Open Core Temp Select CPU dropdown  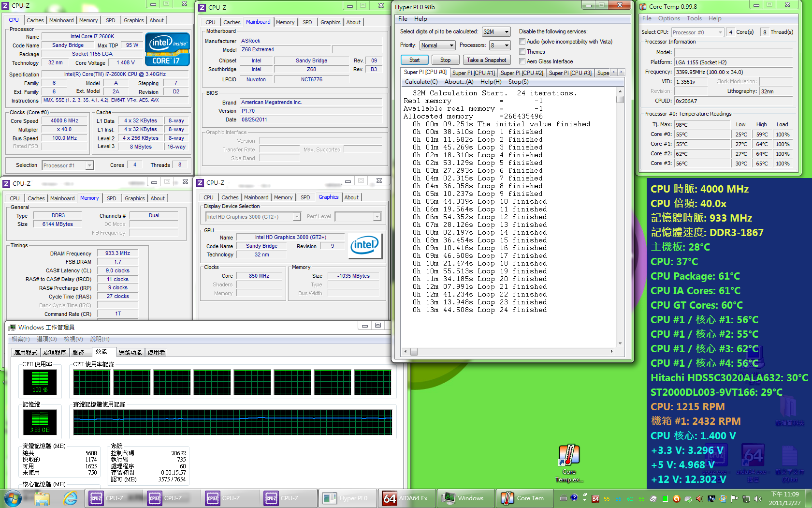(x=697, y=32)
